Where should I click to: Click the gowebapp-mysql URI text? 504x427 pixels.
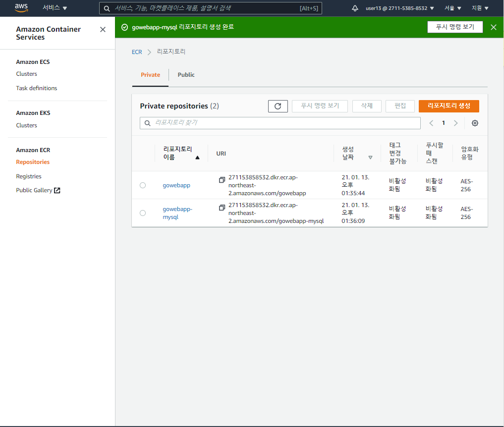pyautogui.click(x=276, y=213)
